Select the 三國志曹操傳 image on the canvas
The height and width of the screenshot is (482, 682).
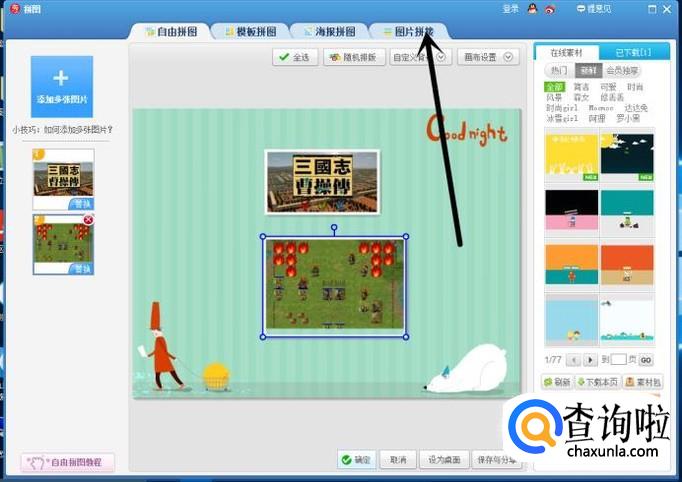[x=322, y=182]
